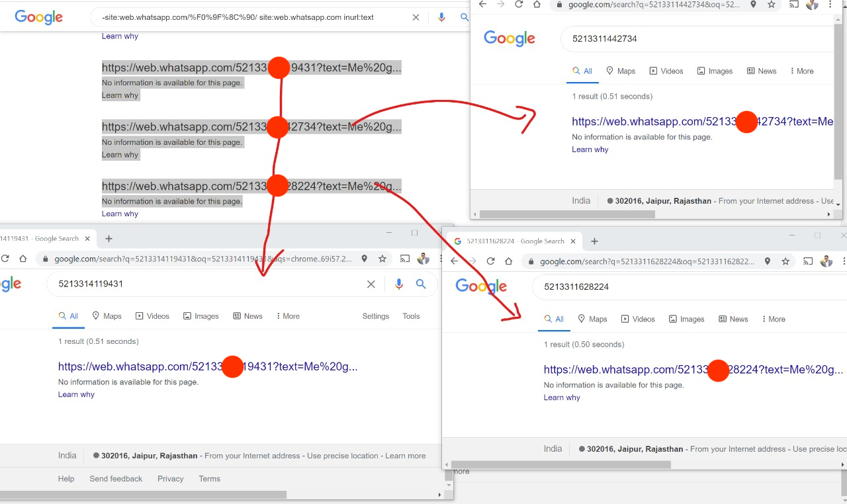Click the location icon in bottom-left address bar

click(364, 259)
